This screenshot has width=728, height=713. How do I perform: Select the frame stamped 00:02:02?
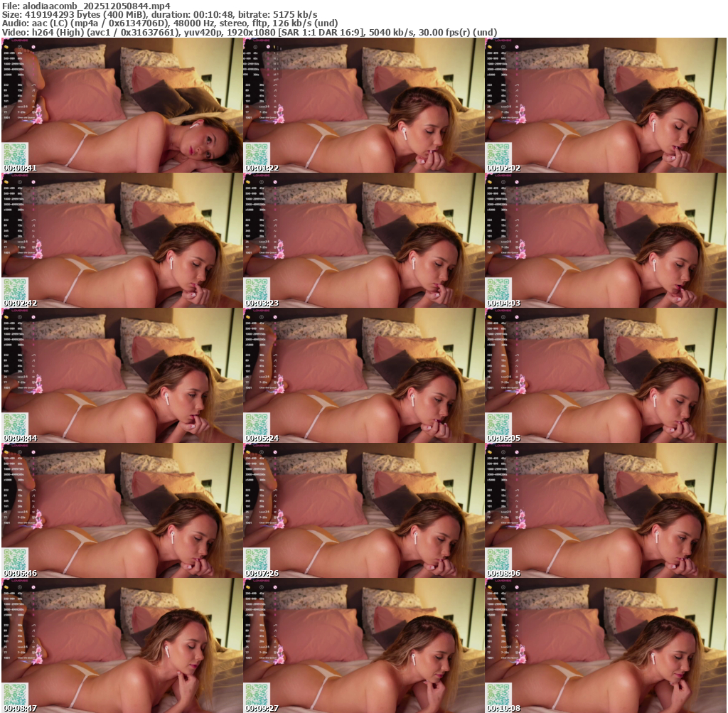click(606, 105)
